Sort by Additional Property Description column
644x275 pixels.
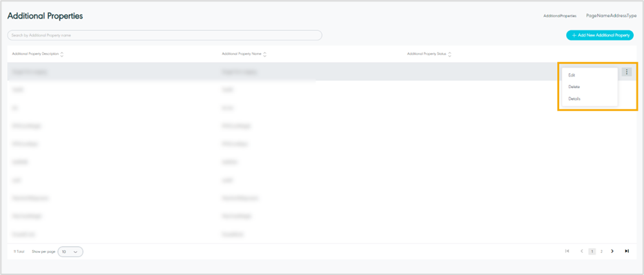[x=61, y=54]
